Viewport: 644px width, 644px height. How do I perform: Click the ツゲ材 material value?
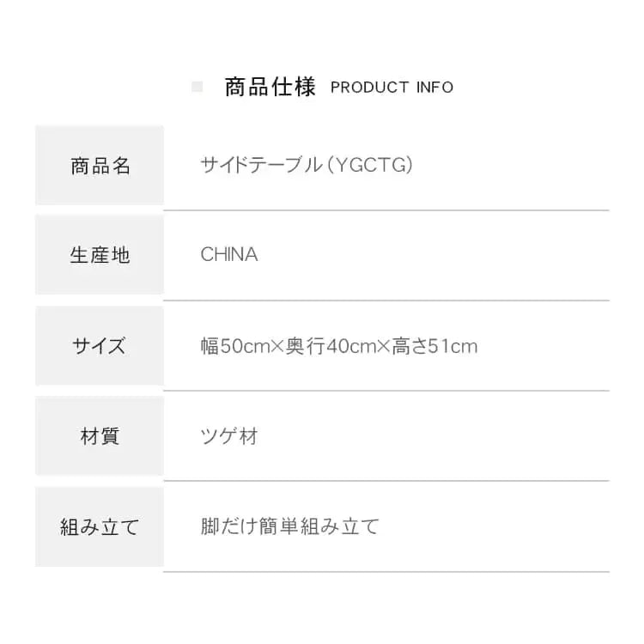229,436
